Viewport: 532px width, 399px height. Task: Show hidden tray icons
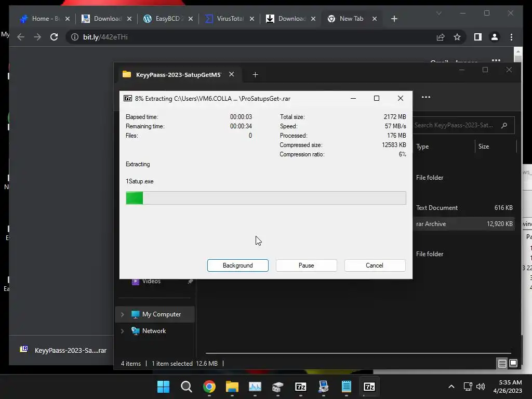(451, 387)
